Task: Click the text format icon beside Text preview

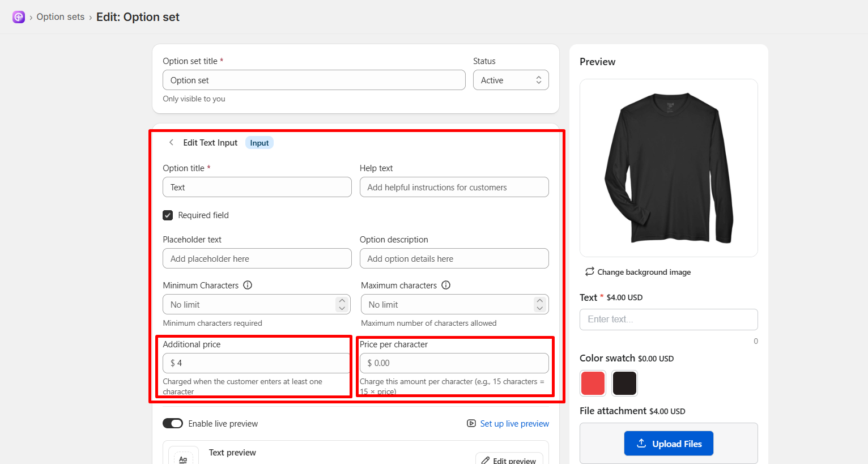Action: click(183, 459)
